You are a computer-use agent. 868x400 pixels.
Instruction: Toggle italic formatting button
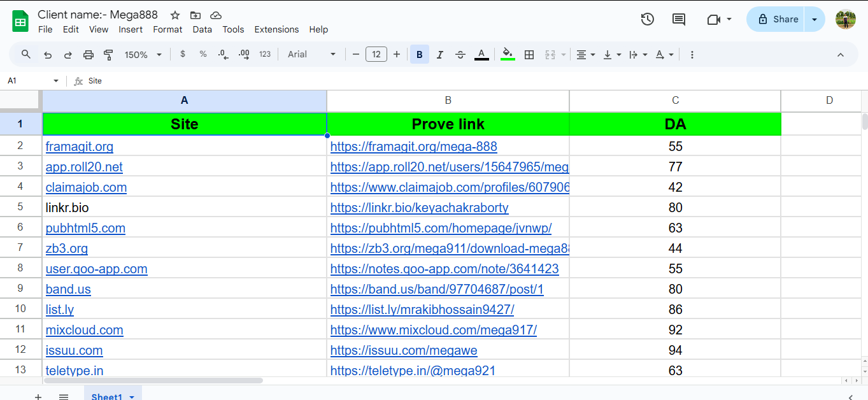click(439, 55)
